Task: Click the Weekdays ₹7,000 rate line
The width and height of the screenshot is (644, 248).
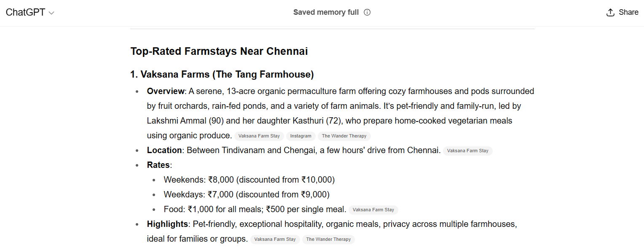Action: (x=246, y=194)
